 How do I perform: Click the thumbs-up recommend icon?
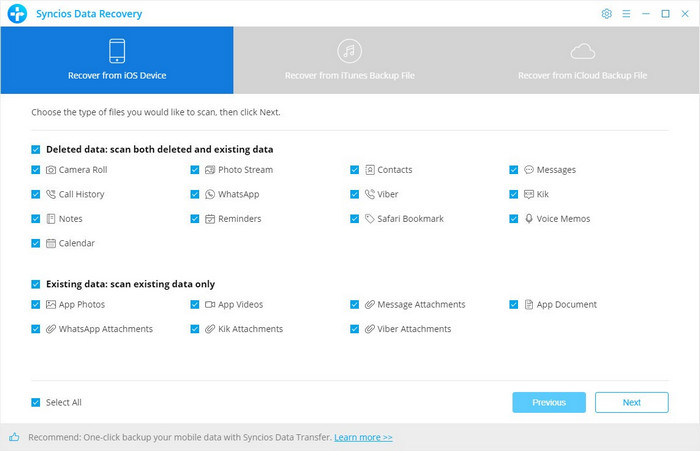(14, 437)
